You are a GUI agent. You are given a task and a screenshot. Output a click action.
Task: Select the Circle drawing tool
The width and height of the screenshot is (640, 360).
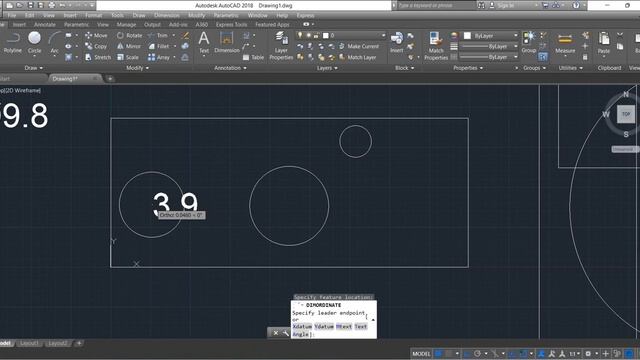(x=34, y=43)
